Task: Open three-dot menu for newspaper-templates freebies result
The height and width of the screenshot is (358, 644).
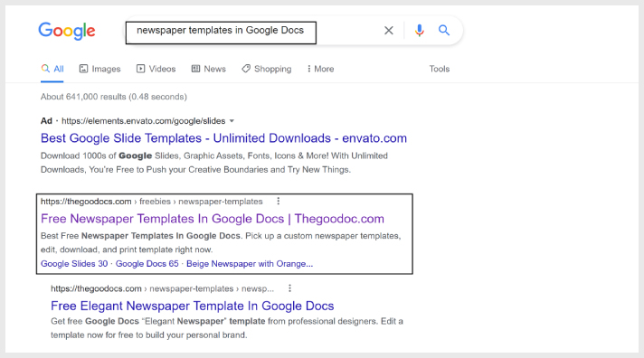Action: 278,202
